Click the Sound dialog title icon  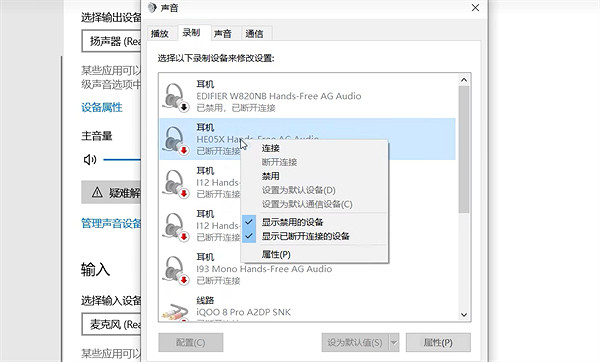pos(152,8)
